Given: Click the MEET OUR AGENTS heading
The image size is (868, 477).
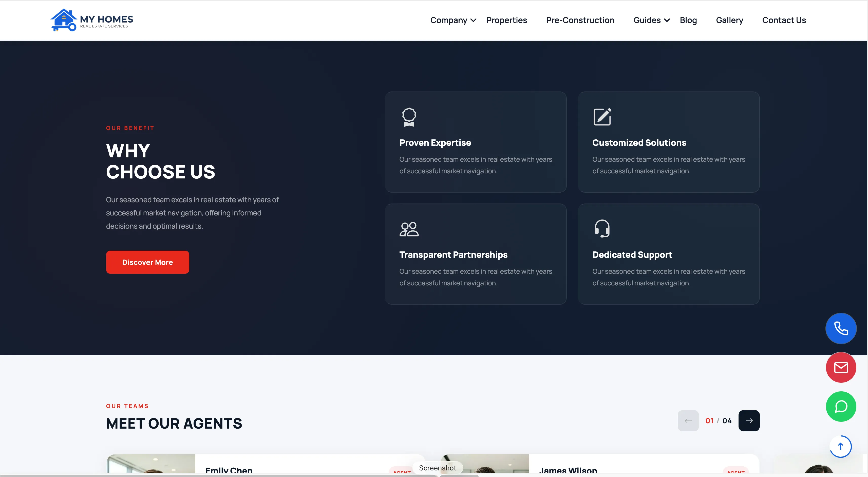Looking at the screenshot, I should [174, 424].
